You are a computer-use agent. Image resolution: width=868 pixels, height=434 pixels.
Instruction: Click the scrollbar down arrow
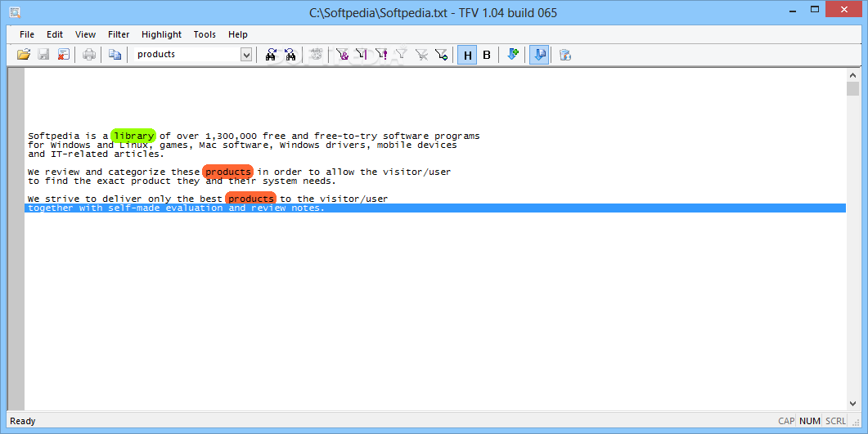[x=852, y=404]
